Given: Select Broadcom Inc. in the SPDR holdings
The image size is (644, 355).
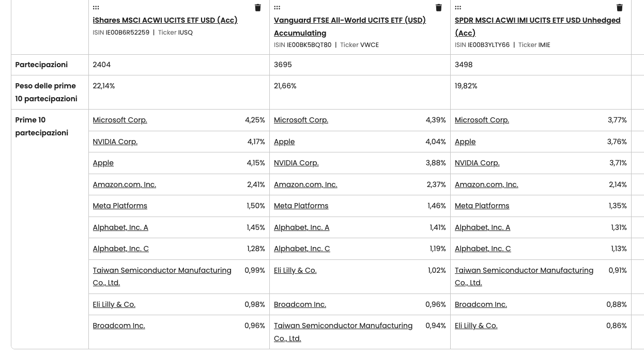Looking at the screenshot, I should point(481,304).
